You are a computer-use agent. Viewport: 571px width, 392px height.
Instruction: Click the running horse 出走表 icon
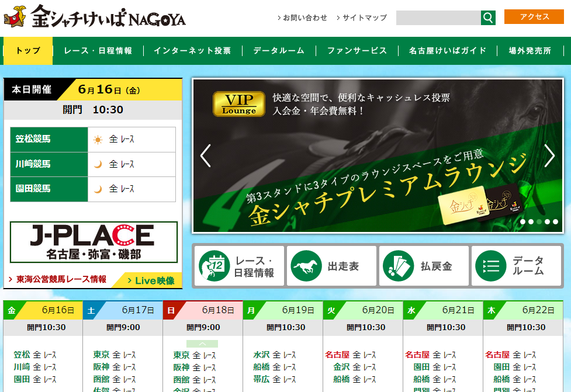click(x=306, y=266)
